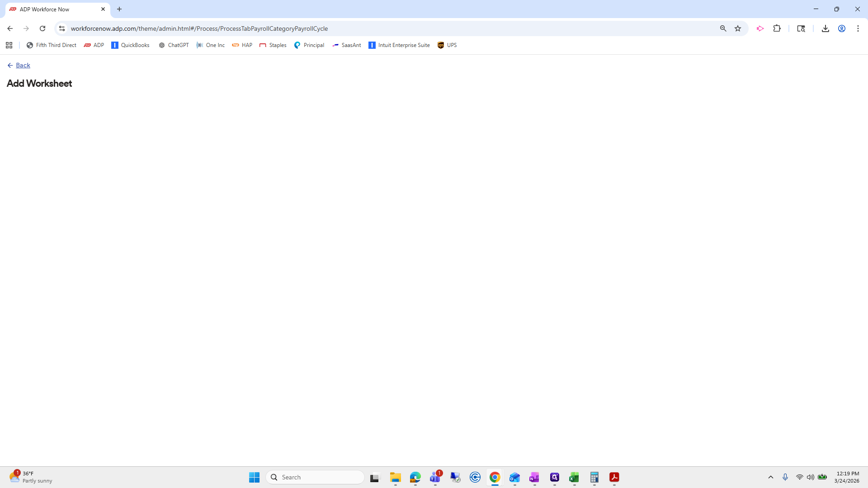868x488 pixels.
Task: Open Excel from the taskbar
Action: 574,477
